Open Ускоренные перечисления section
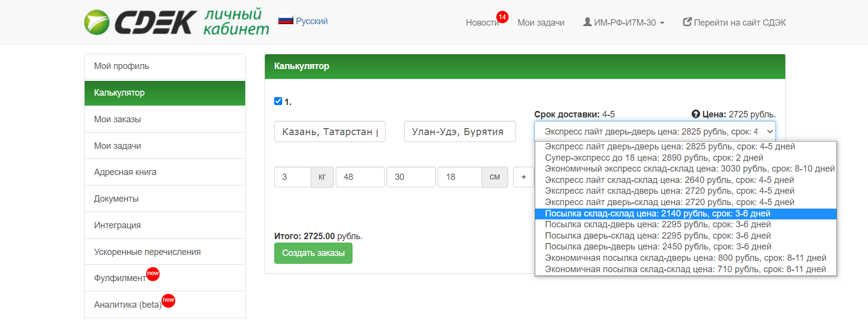Image resolution: width=868 pixels, height=320 pixels. (165, 252)
